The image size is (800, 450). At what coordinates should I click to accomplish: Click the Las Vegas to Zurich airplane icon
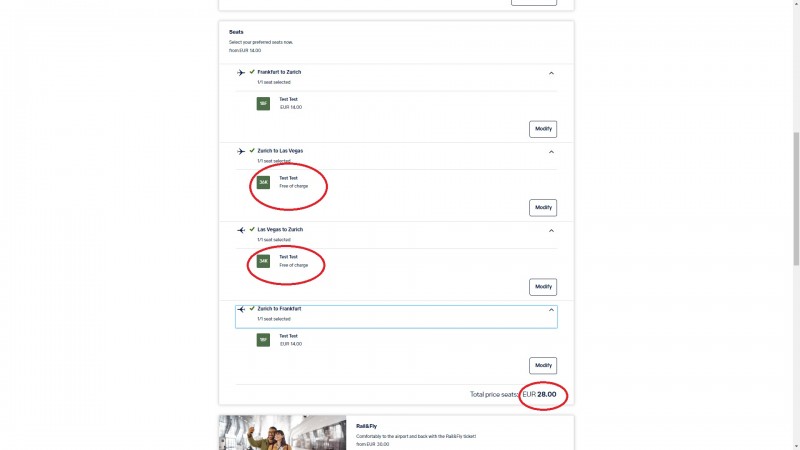[241, 230]
